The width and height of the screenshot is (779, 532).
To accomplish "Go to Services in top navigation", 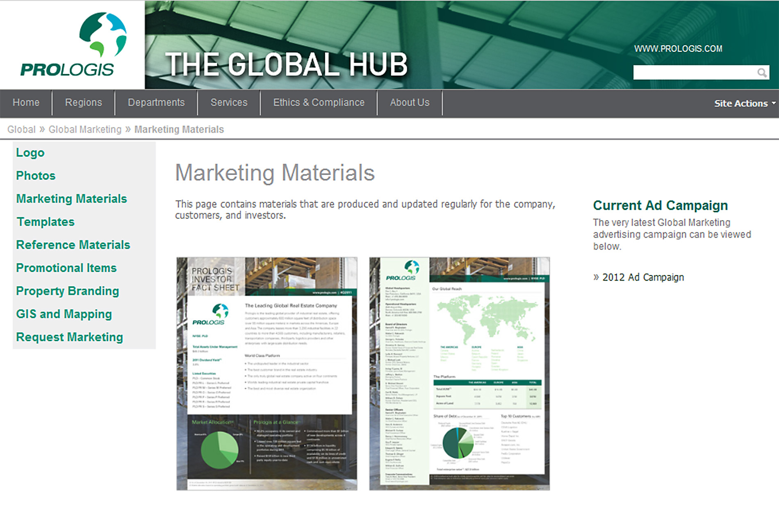I will pos(229,102).
